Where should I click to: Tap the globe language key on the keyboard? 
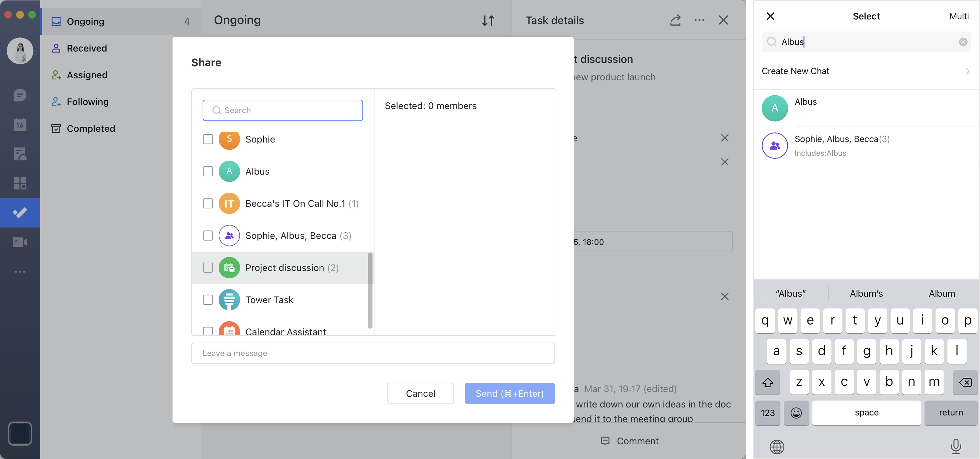777,446
